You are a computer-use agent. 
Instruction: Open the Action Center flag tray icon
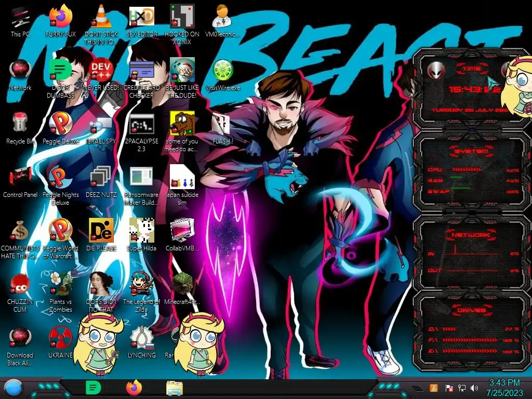coord(449,388)
